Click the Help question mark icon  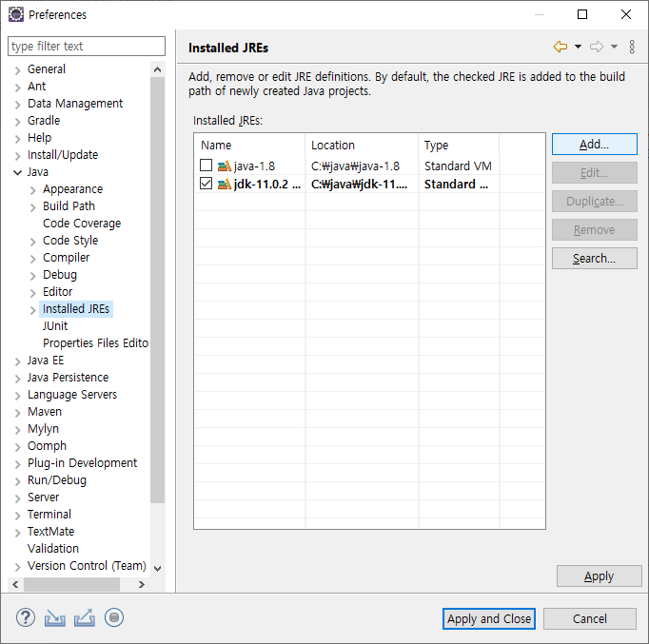click(x=26, y=617)
